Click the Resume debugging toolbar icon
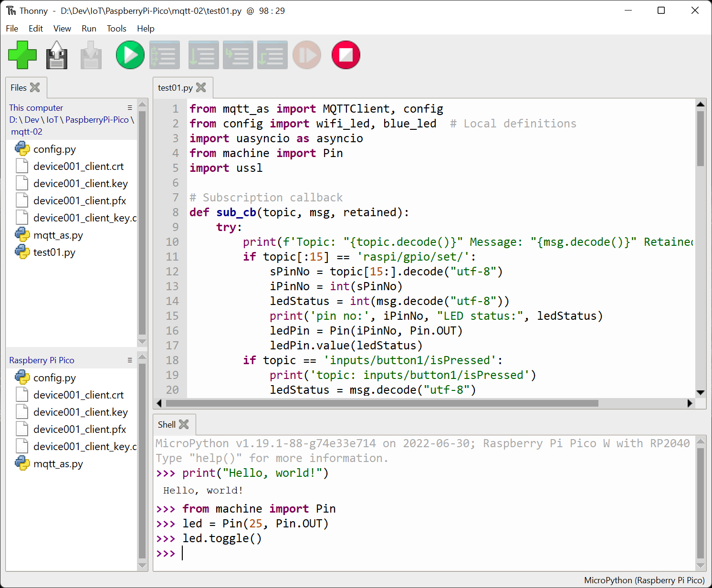Viewport: 712px width, 588px height. pyautogui.click(x=307, y=55)
